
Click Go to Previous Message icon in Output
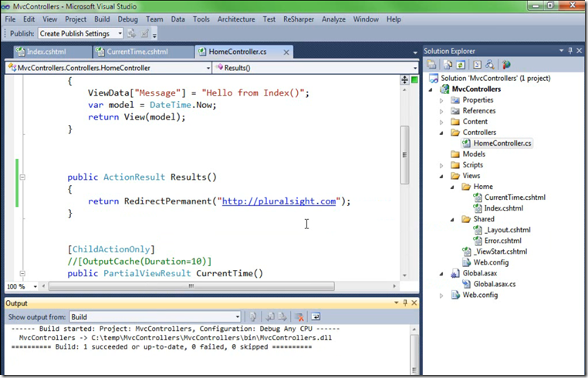(x=270, y=317)
